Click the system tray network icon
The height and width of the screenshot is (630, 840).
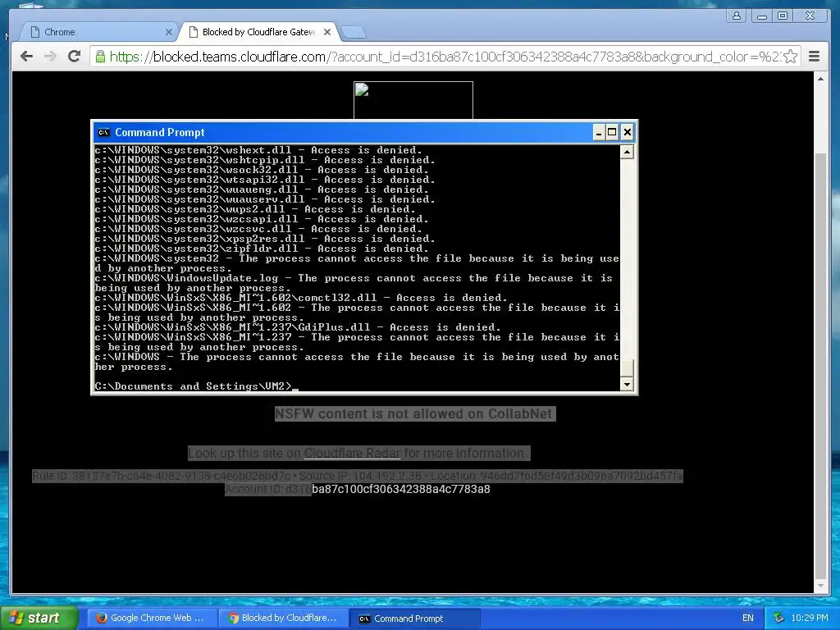pyautogui.click(x=778, y=618)
